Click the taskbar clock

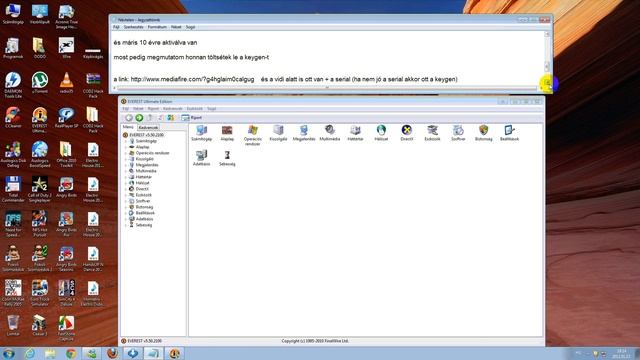621,353
